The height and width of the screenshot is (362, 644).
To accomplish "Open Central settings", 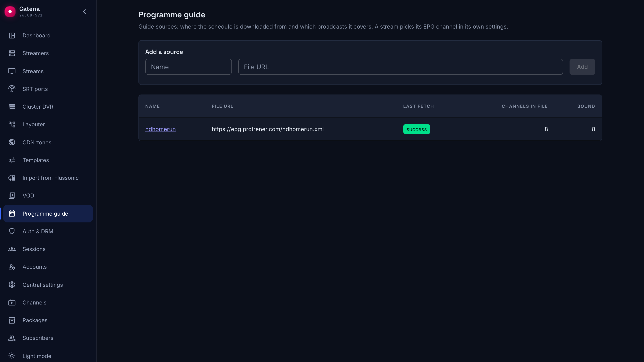I will (48, 285).
